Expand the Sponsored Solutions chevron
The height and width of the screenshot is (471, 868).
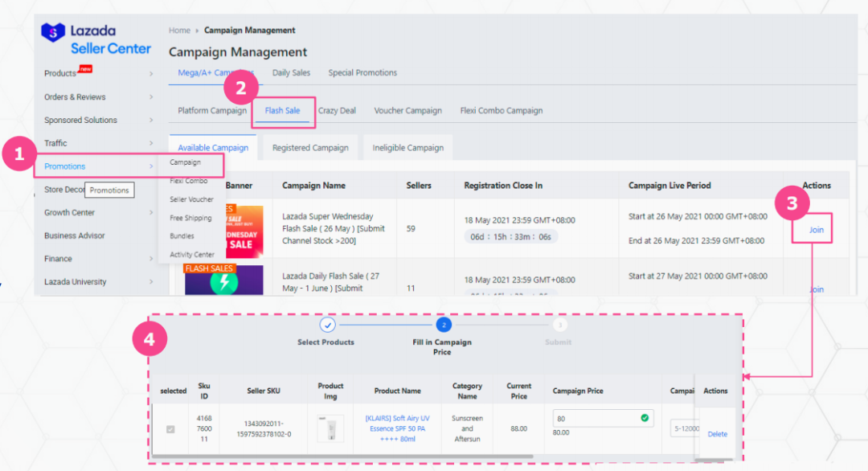pos(151,120)
